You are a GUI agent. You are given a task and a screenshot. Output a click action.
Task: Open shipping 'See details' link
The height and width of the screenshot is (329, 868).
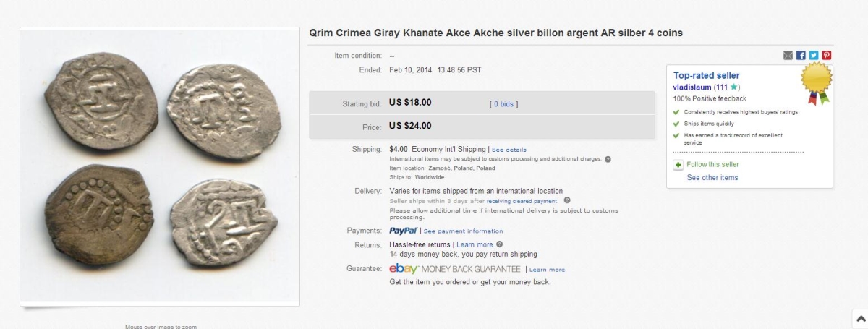tap(509, 150)
